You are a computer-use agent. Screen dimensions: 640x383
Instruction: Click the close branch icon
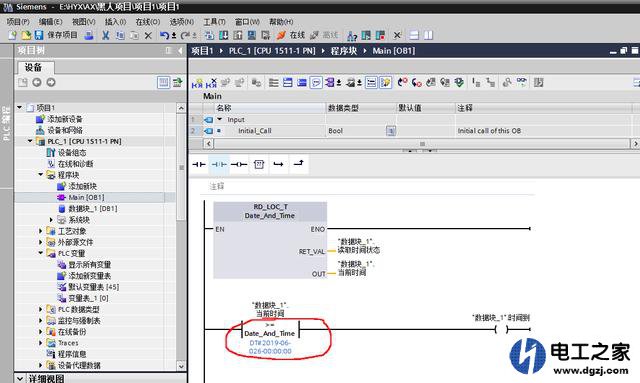298,164
